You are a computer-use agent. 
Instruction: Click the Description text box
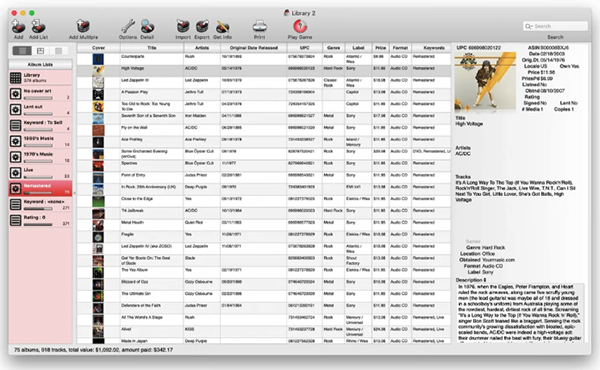point(520,313)
